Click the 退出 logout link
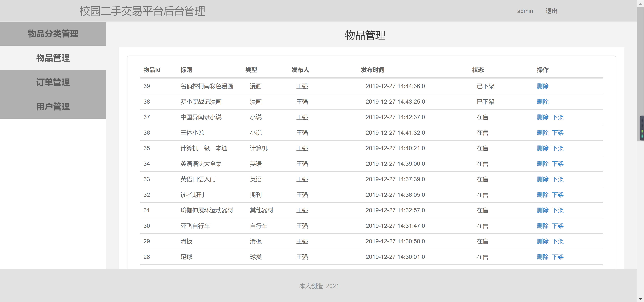644x302 pixels. 551,11
